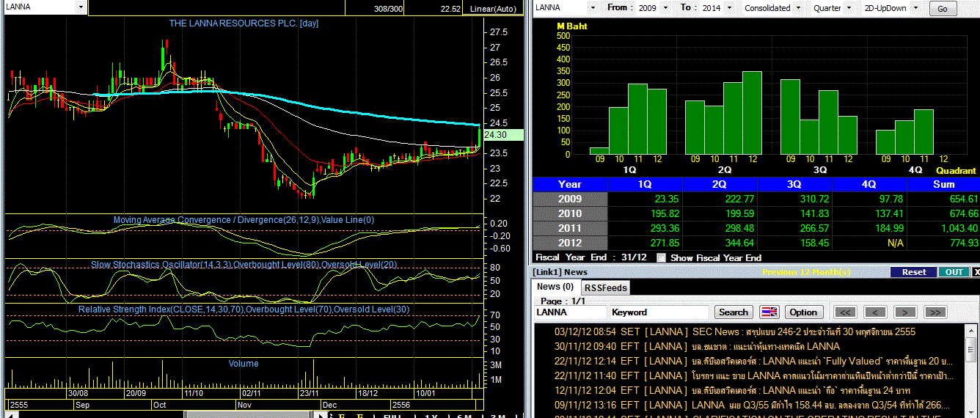Select the 1,043.40 sum cell for 2011
This screenshot has height=418, width=980.
(943, 228)
